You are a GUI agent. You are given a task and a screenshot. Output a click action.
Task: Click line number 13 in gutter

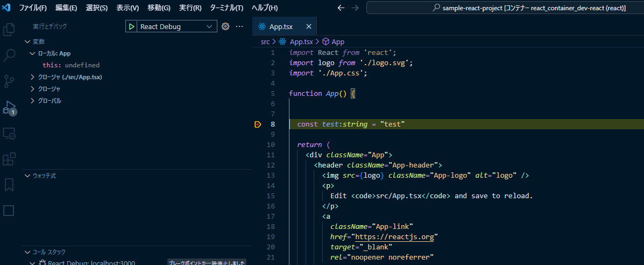click(x=271, y=176)
